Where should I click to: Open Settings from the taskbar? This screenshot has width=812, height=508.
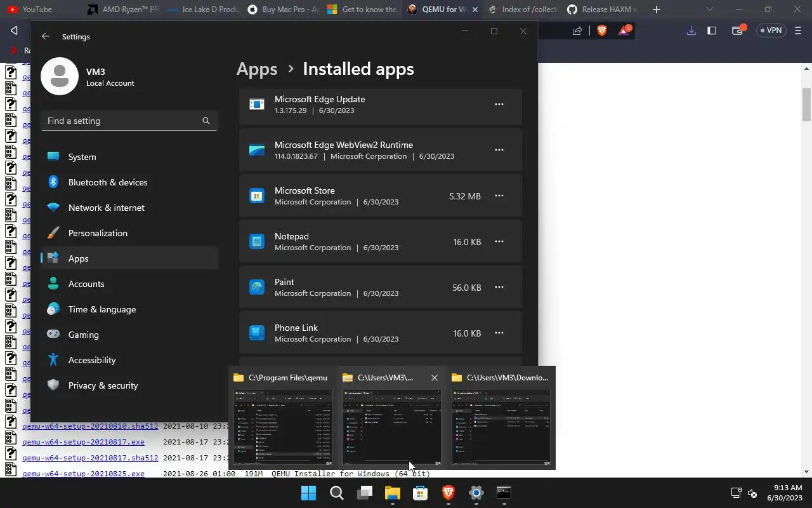(476, 493)
